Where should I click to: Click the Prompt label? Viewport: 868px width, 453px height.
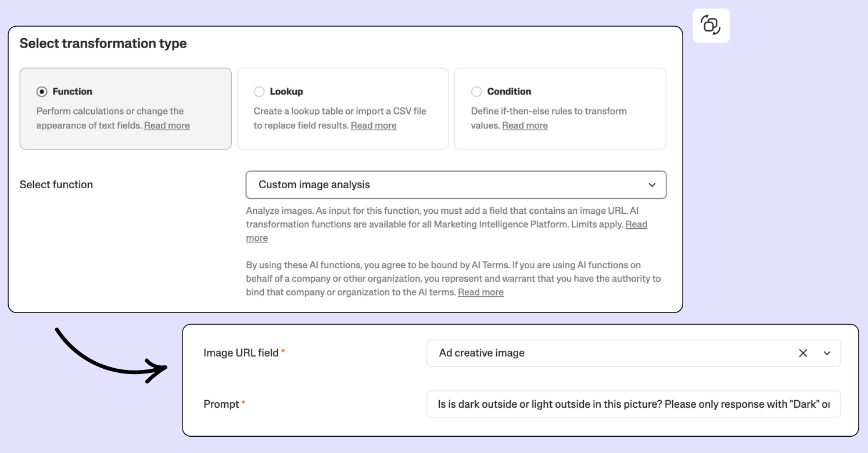(221, 404)
